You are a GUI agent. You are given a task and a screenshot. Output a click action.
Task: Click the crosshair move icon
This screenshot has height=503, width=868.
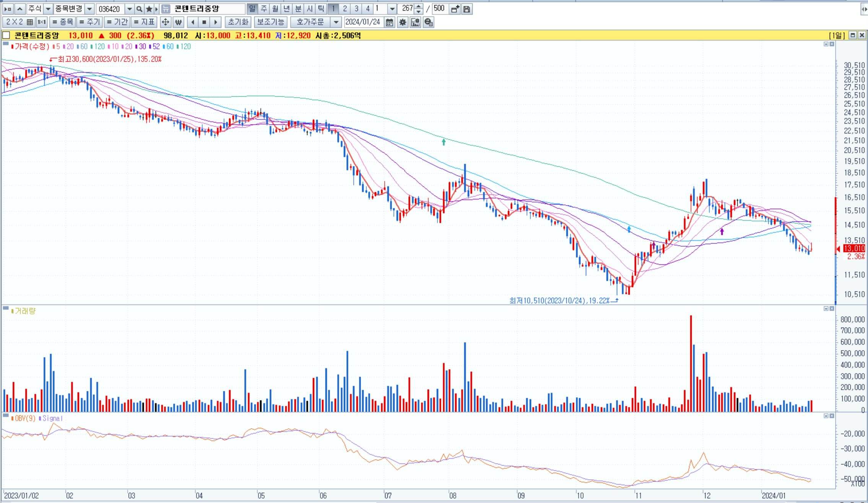tap(165, 22)
